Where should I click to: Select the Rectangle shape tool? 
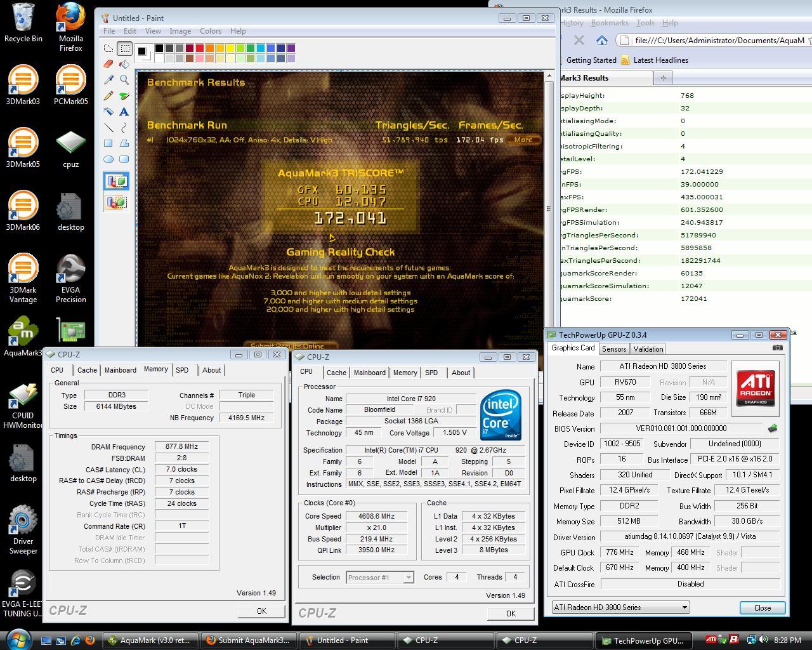[108, 143]
